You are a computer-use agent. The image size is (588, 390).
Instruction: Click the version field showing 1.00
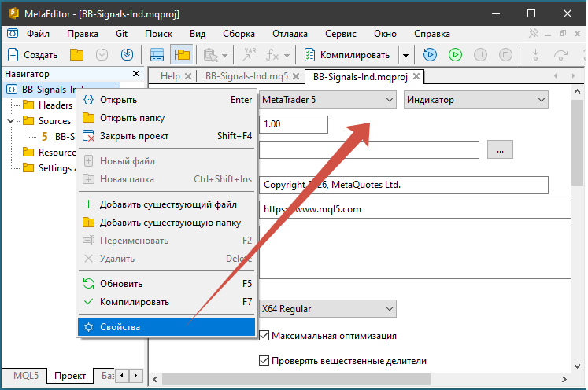tap(294, 124)
